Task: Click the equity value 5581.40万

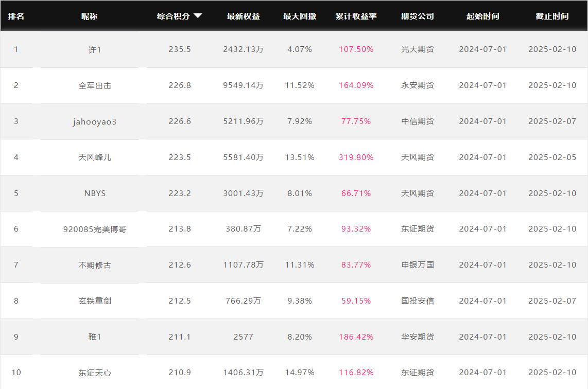Action: [244, 157]
